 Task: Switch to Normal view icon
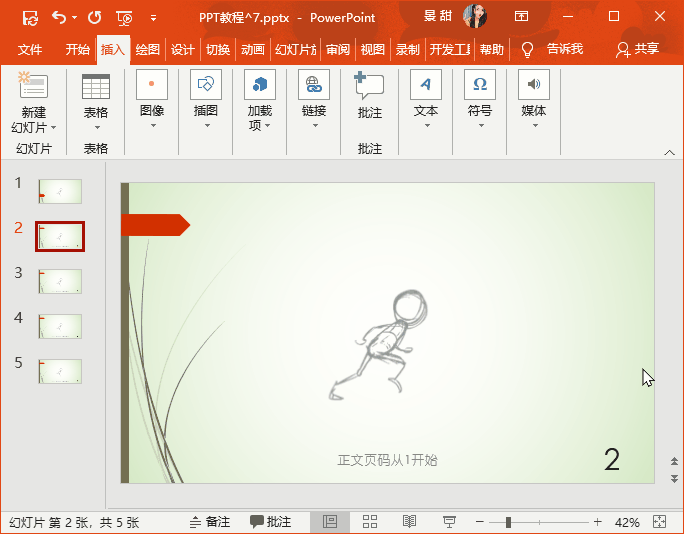coord(330,522)
